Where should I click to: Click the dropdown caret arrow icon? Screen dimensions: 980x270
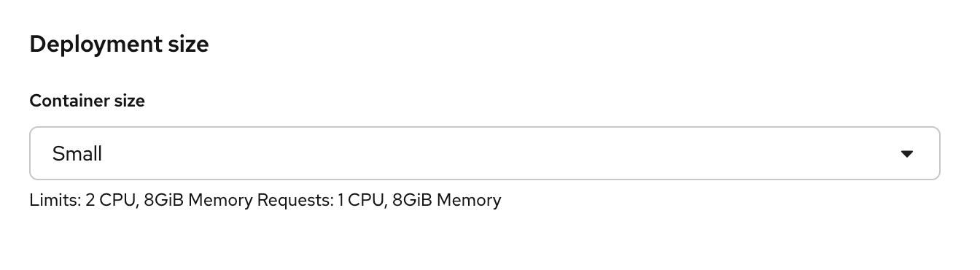[907, 154]
